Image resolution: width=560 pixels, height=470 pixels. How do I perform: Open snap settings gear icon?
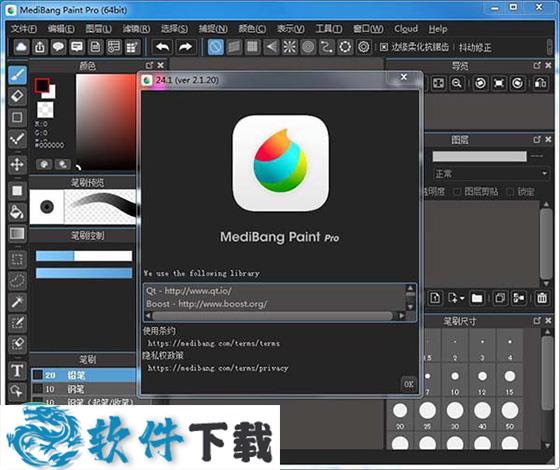point(364,47)
